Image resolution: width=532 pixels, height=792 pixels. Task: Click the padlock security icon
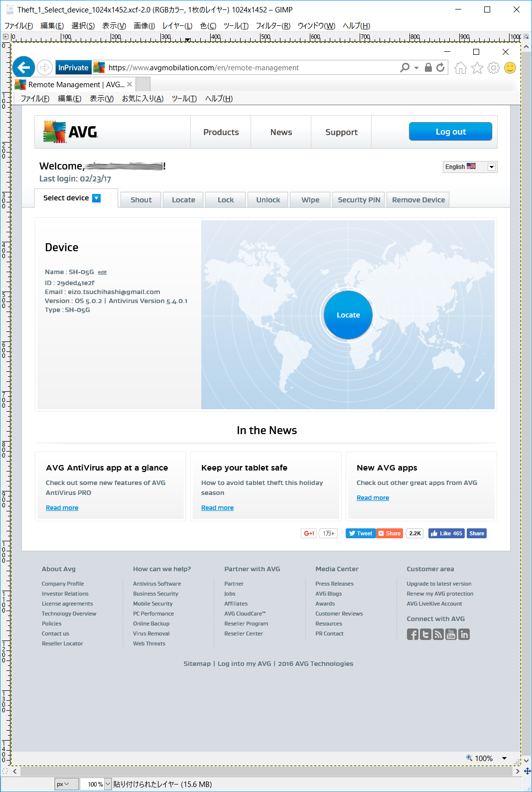point(428,67)
